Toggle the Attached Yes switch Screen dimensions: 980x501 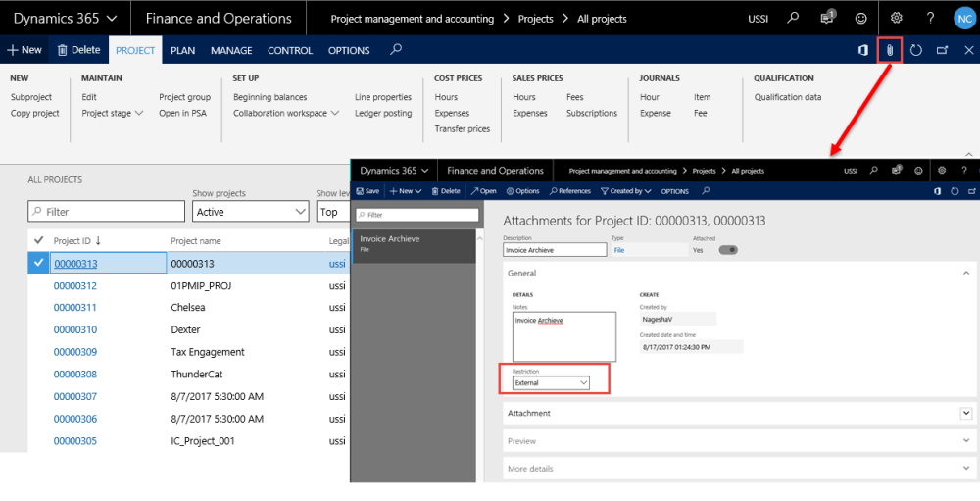point(728,250)
